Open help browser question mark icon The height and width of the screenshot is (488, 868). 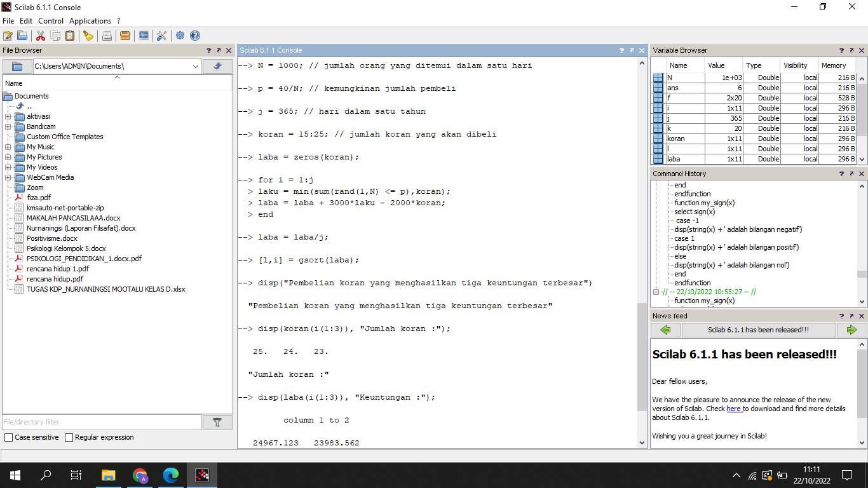coord(195,36)
